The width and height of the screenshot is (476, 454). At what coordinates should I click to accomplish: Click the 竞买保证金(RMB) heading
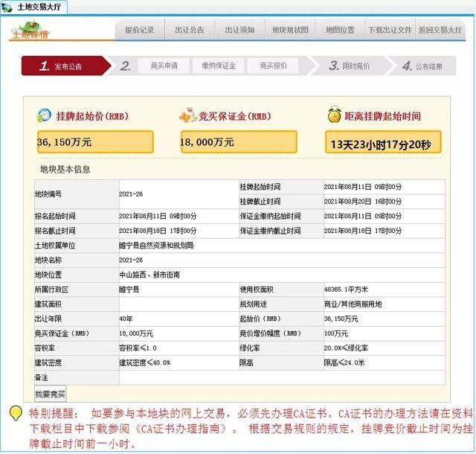tap(235, 116)
